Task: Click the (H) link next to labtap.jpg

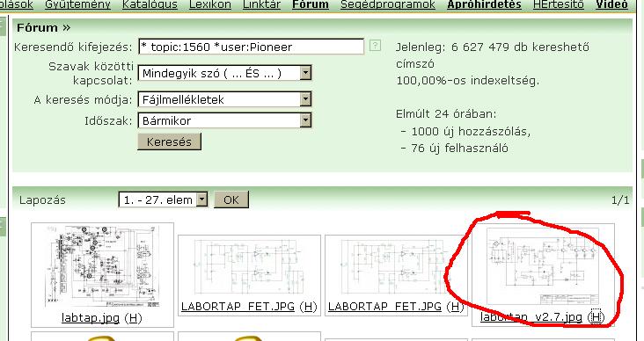Action: (132, 318)
